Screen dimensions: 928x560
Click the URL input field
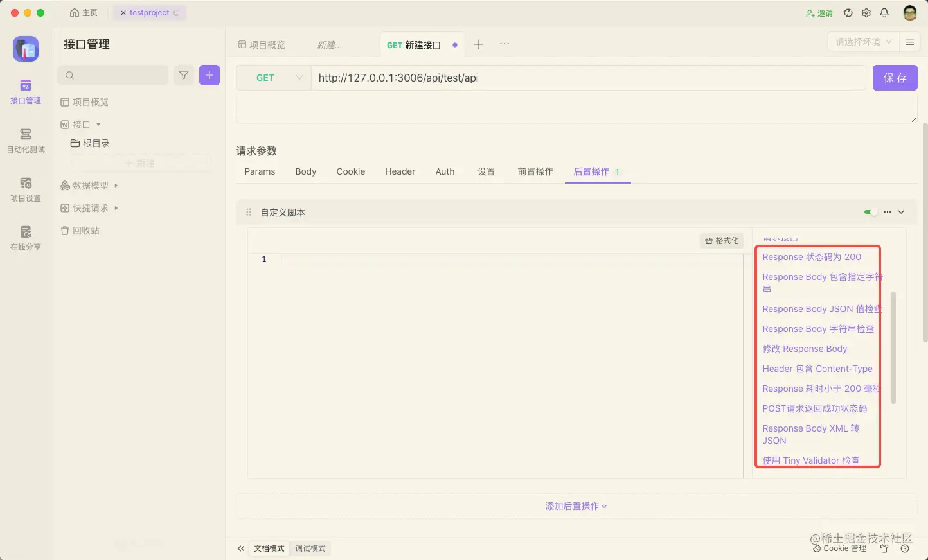(588, 78)
